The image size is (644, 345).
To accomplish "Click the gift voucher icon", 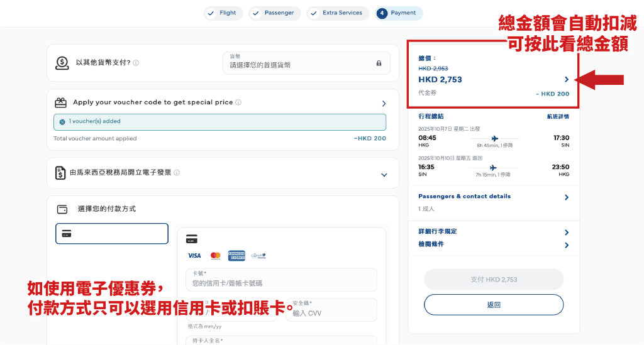I will pyautogui.click(x=61, y=102).
